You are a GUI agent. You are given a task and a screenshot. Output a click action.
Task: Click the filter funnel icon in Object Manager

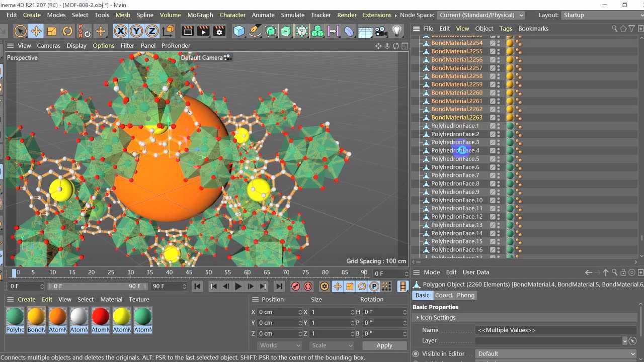pos(631,29)
